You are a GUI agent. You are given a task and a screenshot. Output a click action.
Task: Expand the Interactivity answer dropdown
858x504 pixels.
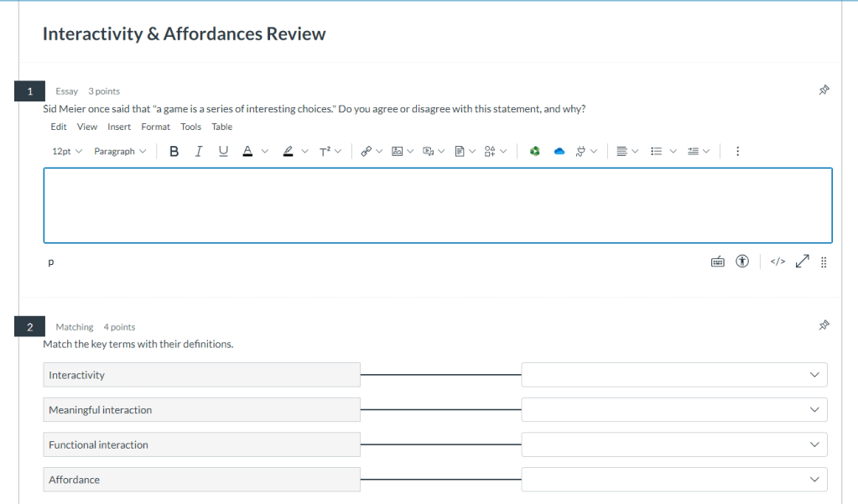click(x=674, y=375)
